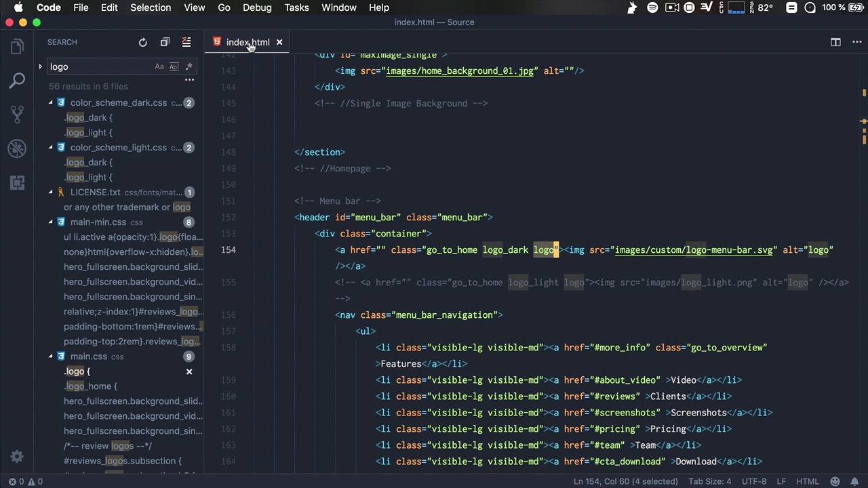Screen dimensions: 868x488
Task: Click the smiley feedback icon
Action: click(x=834, y=481)
